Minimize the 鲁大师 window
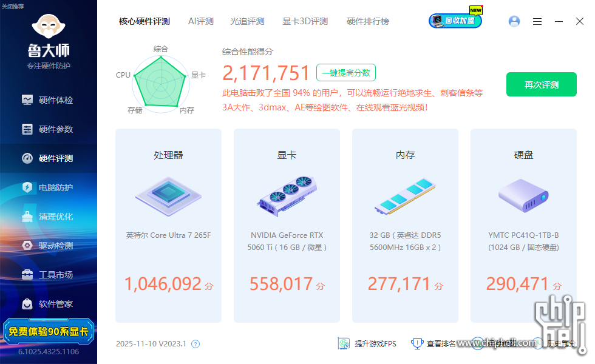The height and width of the screenshot is (364, 595). coord(559,22)
